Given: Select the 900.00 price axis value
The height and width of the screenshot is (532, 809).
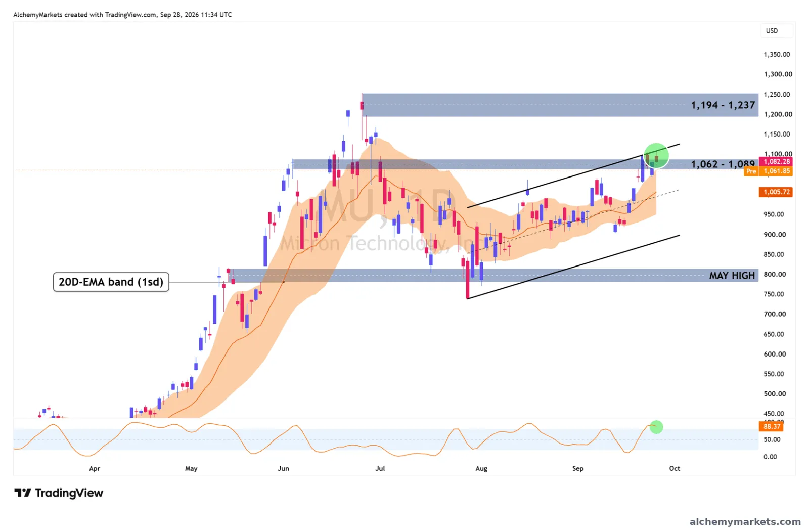Looking at the screenshot, I should 775,235.
